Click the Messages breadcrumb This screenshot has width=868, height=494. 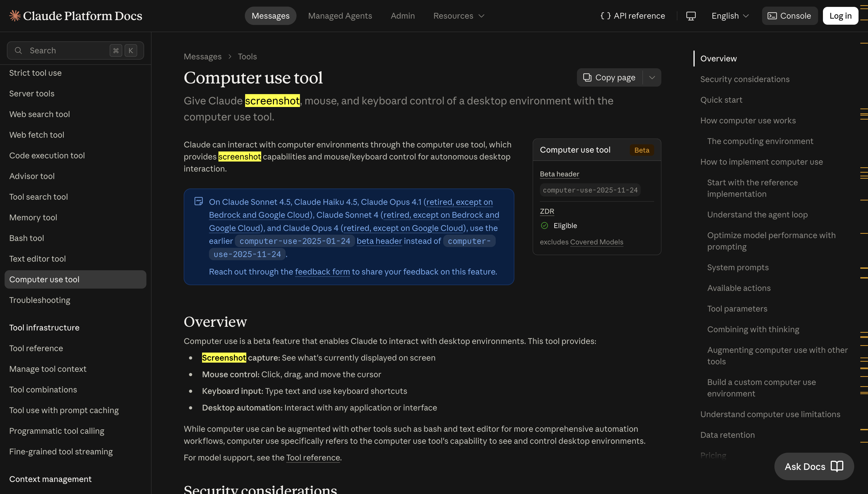point(203,57)
